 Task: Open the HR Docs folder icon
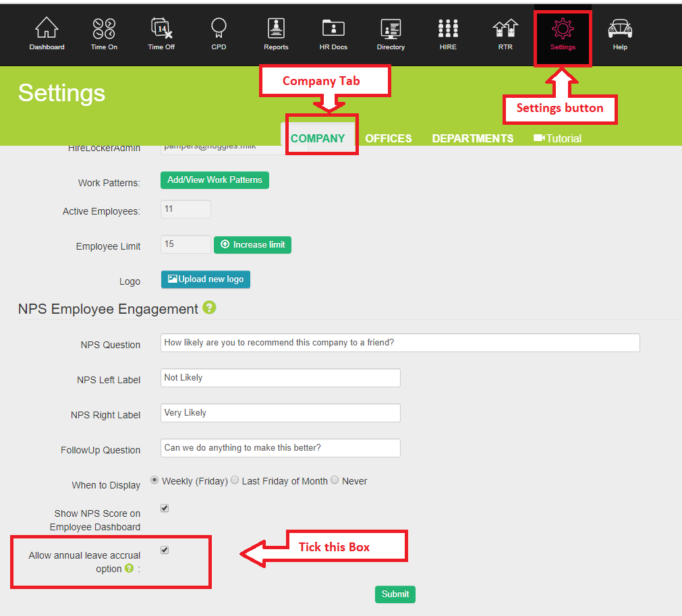[x=333, y=28]
